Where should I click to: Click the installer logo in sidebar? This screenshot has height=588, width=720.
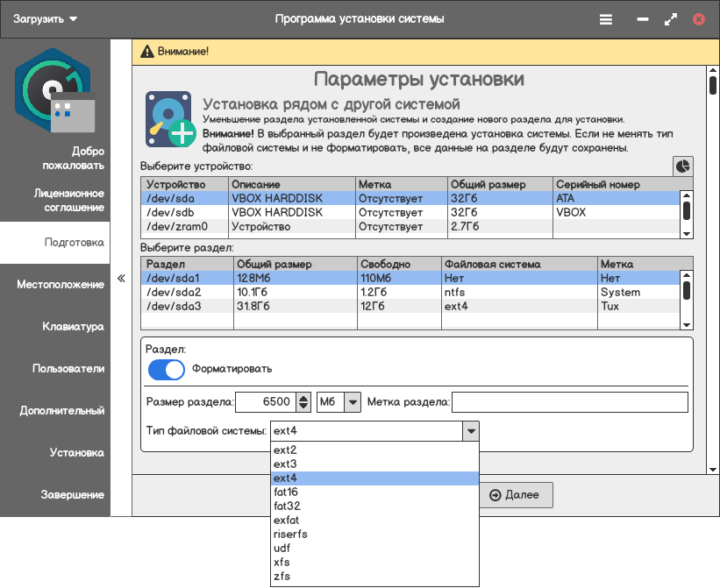coord(54,89)
